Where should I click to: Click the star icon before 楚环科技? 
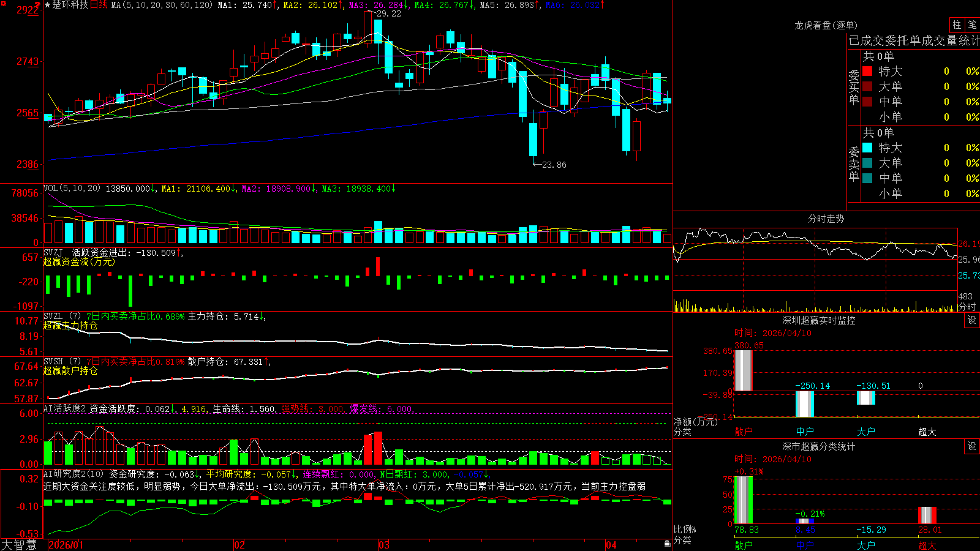pos(48,5)
